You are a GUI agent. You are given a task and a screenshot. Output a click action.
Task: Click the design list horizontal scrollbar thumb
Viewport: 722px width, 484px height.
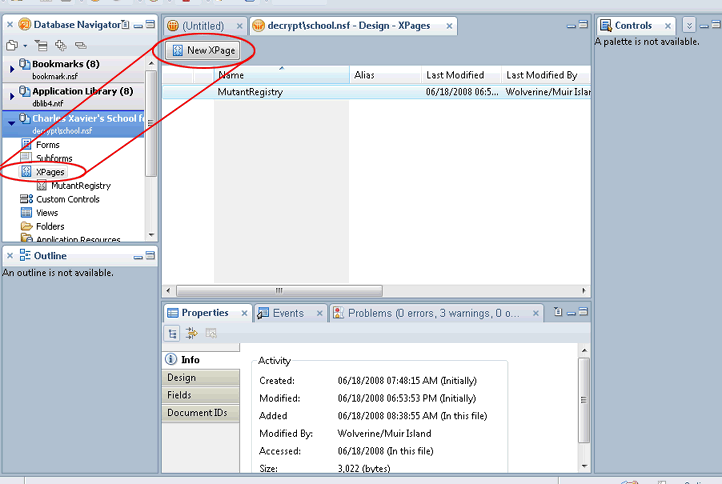click(279, 291)
